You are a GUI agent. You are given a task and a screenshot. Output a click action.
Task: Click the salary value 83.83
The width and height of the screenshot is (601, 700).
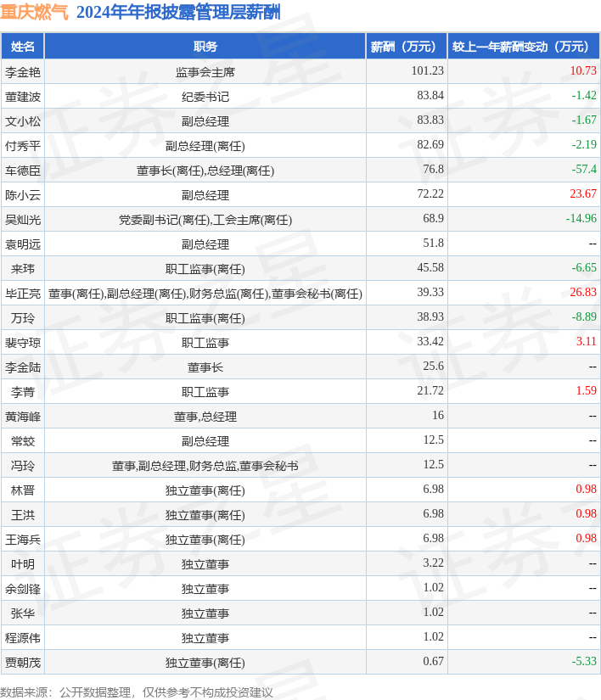(x=430, y=120)
